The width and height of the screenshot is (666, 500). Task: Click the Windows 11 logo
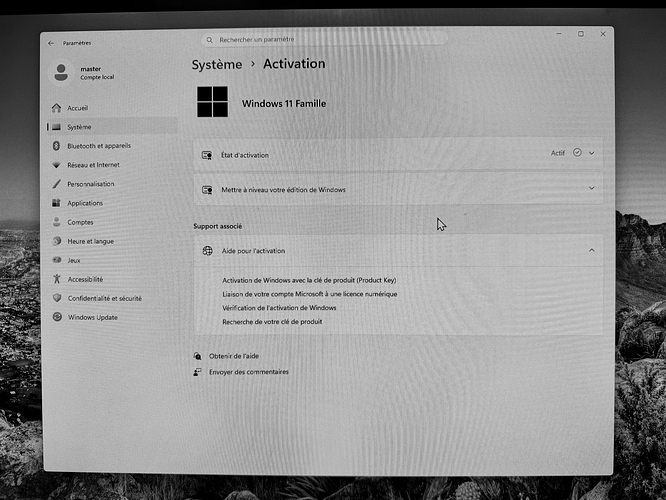[212, 102]
